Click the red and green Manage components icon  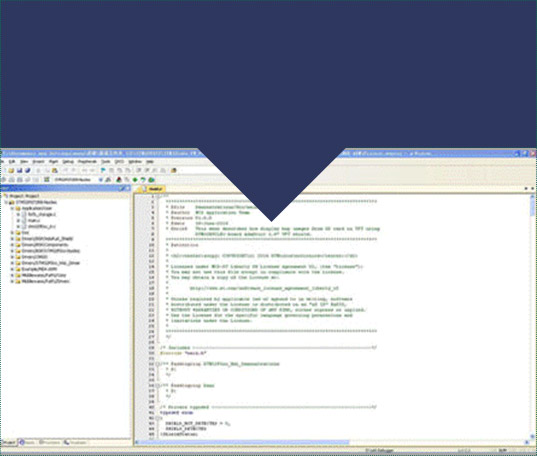[x=119, y=180]
